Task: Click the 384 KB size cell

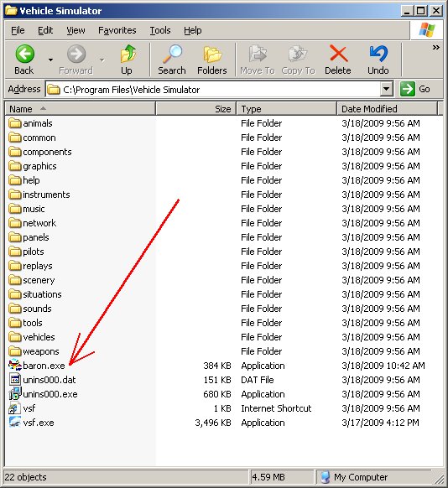Action: click(217, 366)
